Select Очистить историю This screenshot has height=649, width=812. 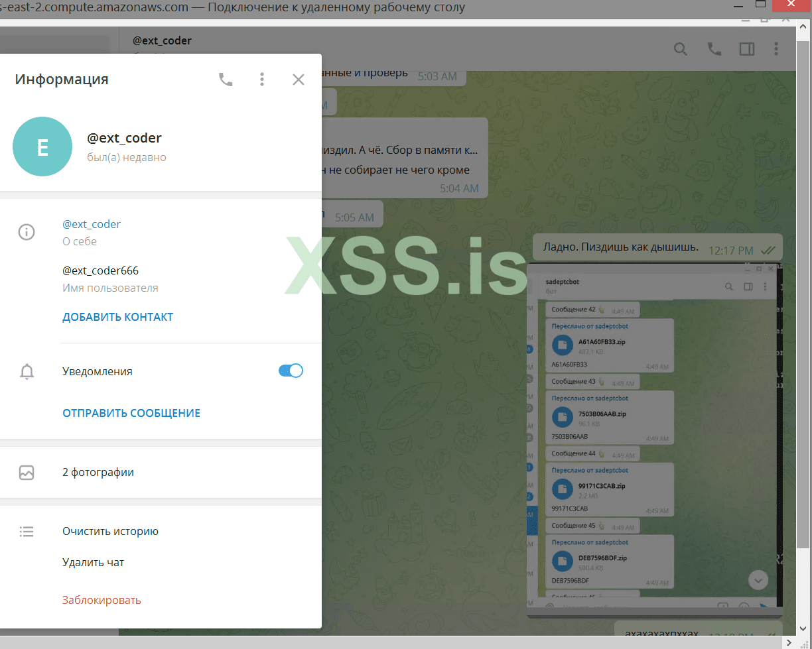point(110,531)
